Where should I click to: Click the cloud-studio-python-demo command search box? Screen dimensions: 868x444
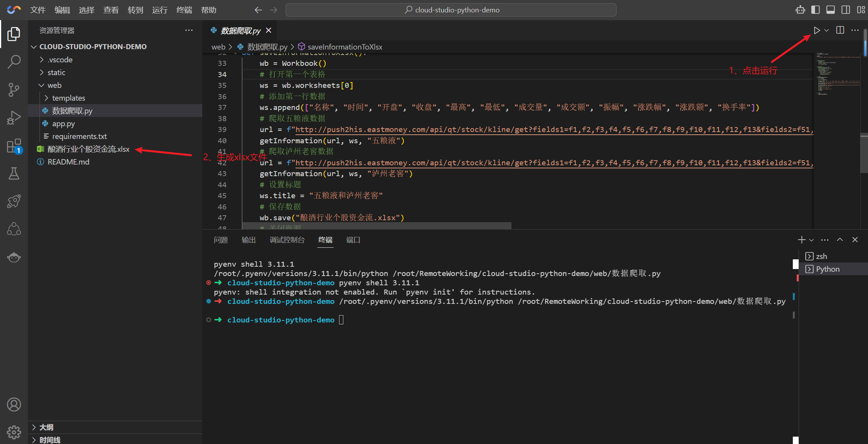coord(451,10)
